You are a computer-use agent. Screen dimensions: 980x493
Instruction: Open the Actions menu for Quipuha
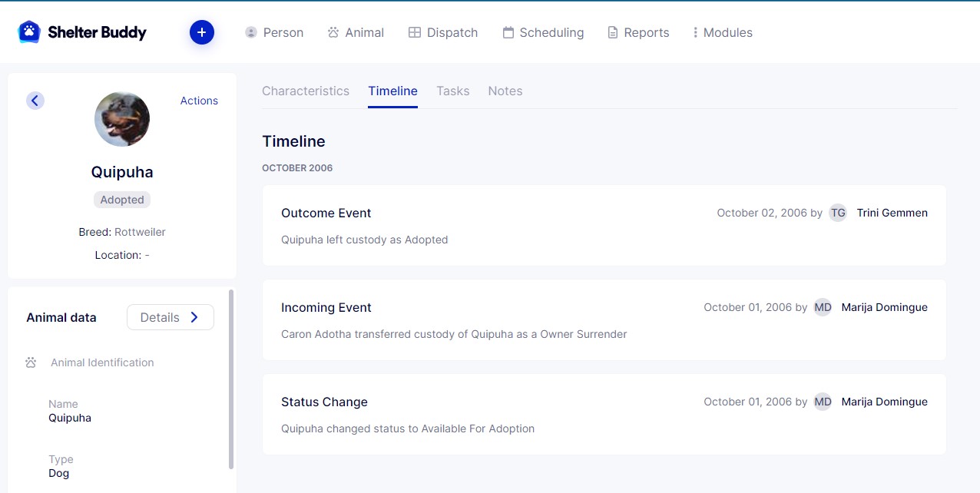pyautogui.click(x=199, y=101)
